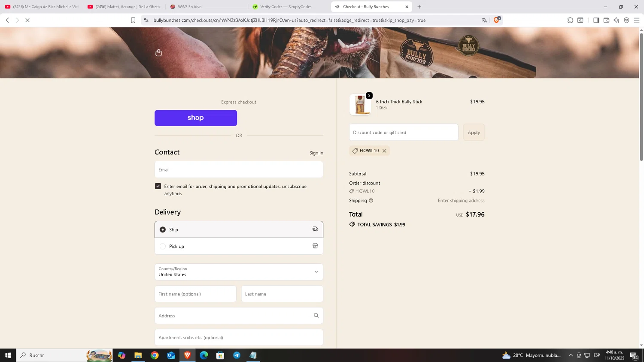Stop loading the page
Screen dimensions: 644x362
(x=27, y=20)
